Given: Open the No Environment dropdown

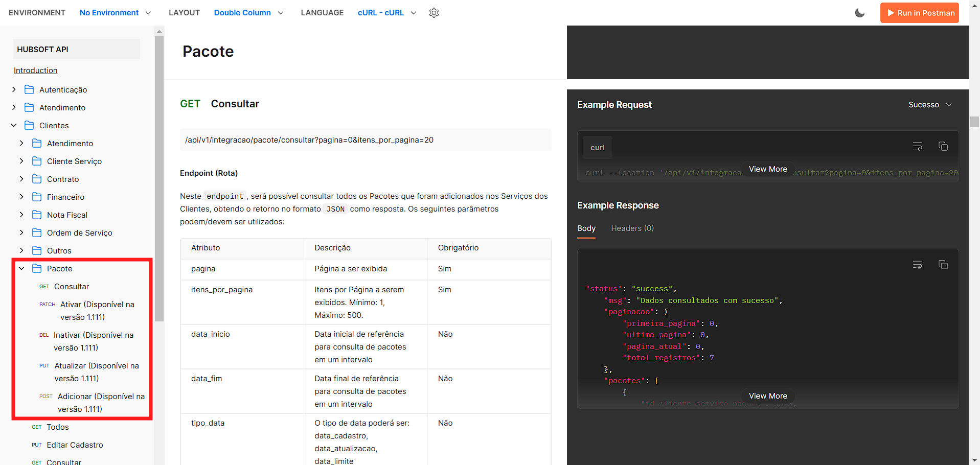Looking at the screenshot, I should click(x=116, y=13).
